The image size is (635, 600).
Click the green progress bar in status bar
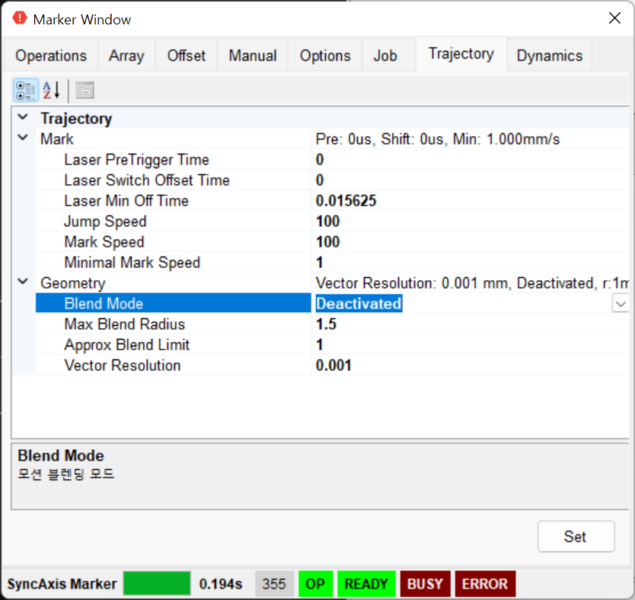[x=156, y=584]
